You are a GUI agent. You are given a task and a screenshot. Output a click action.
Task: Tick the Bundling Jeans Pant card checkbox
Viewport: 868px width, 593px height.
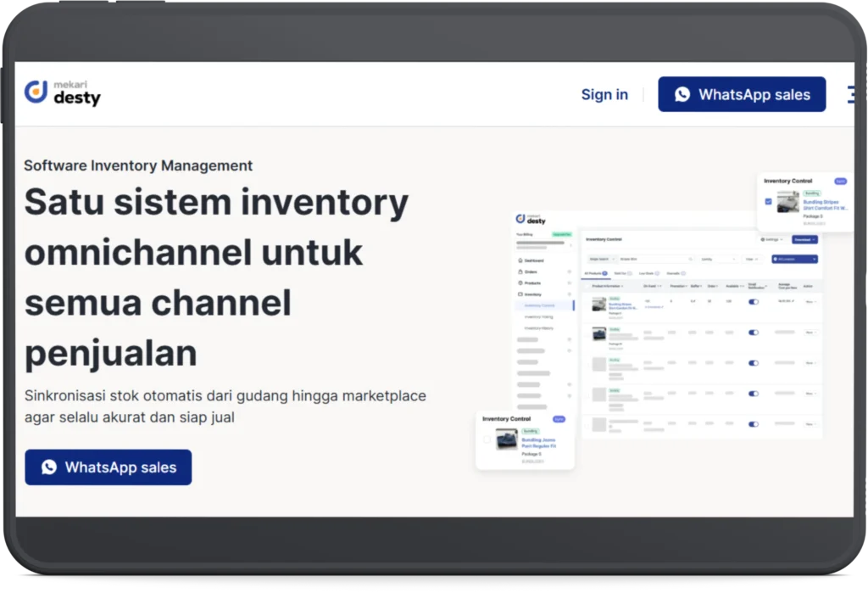(x=487, y=439)
